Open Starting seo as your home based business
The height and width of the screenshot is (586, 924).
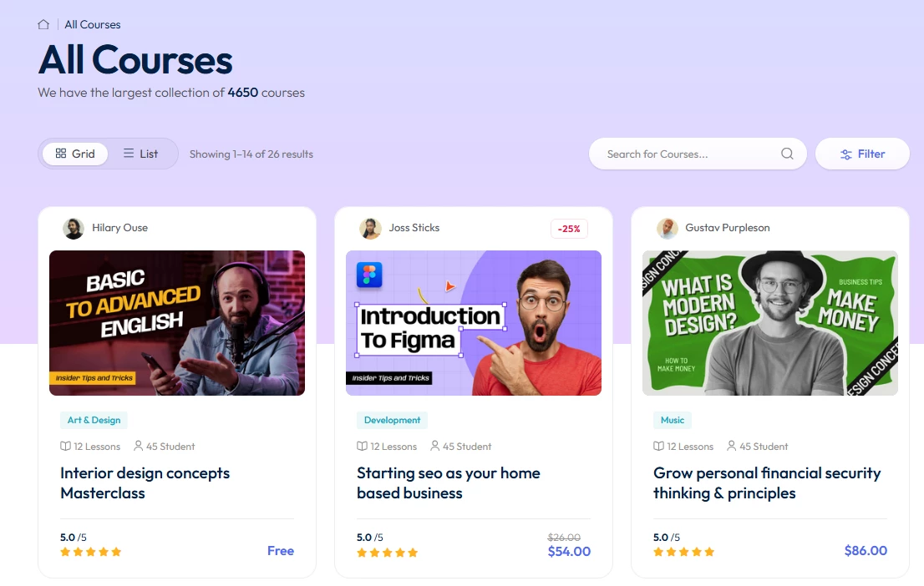(449, 483)
